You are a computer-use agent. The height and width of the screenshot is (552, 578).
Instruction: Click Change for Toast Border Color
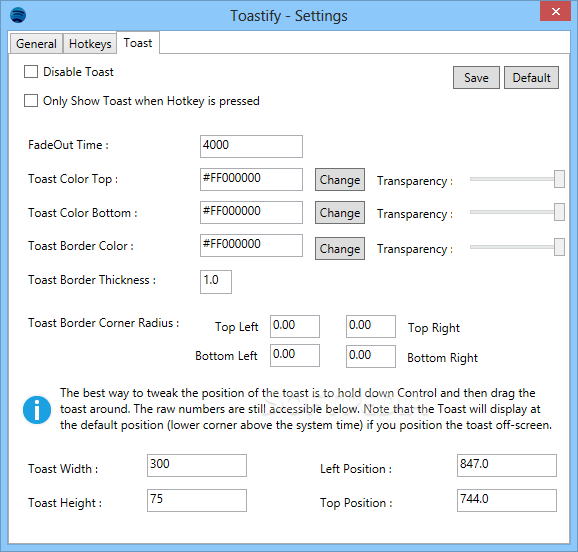pos(340,249)
